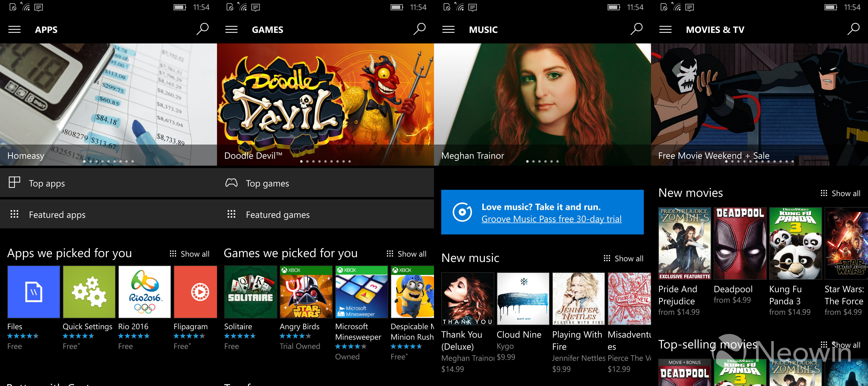The image size is (868, 386).
Task: Open hamburger menu on APPS screen
Action: pos(14,29)
